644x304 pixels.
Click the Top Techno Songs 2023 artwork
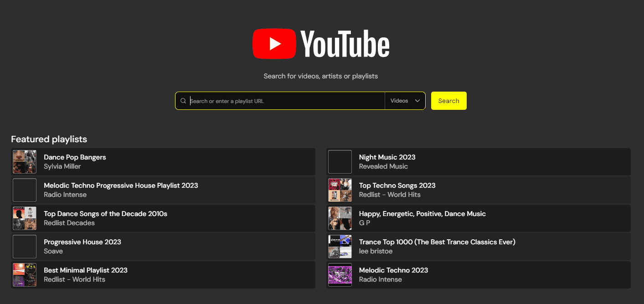pos(340,190)
